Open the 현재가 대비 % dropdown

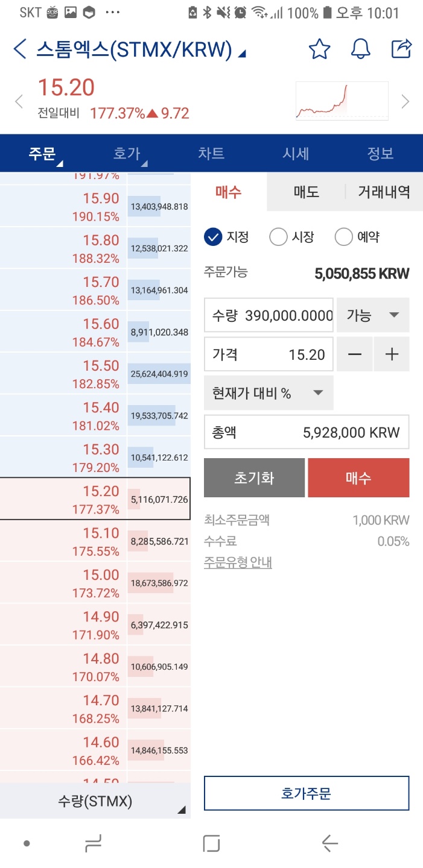(269, 393)
